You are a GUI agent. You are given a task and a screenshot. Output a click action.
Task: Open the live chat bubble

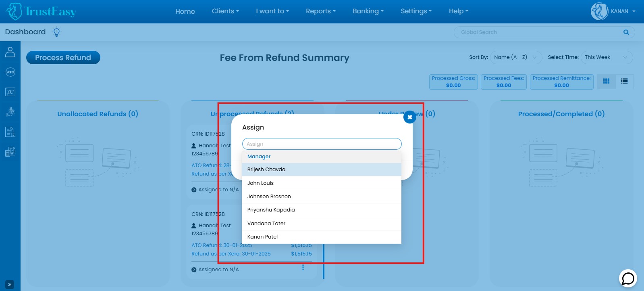pyautogui.click(x=627, y=278)
